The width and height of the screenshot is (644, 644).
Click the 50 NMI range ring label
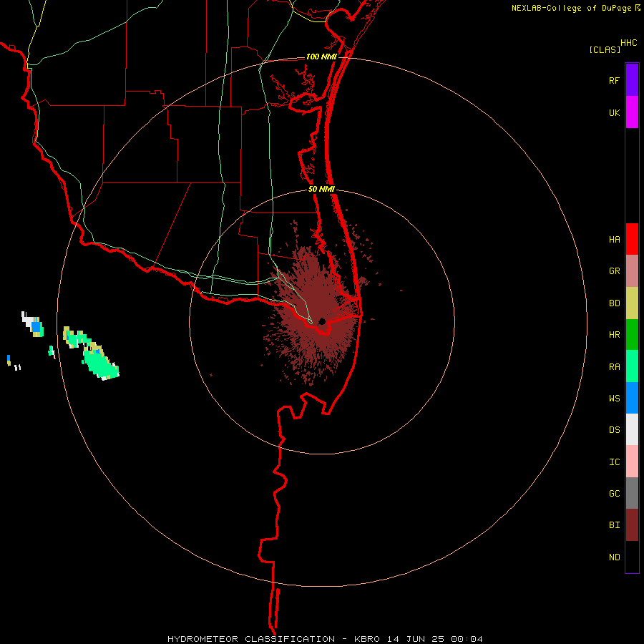point(321,190)
